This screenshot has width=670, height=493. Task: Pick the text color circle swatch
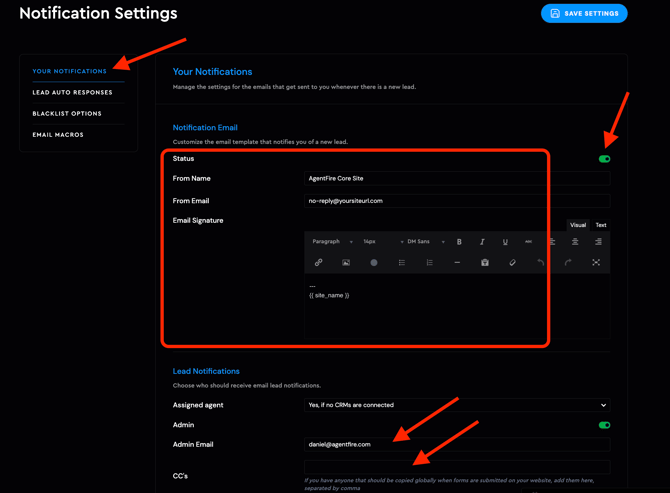[374, 263]
